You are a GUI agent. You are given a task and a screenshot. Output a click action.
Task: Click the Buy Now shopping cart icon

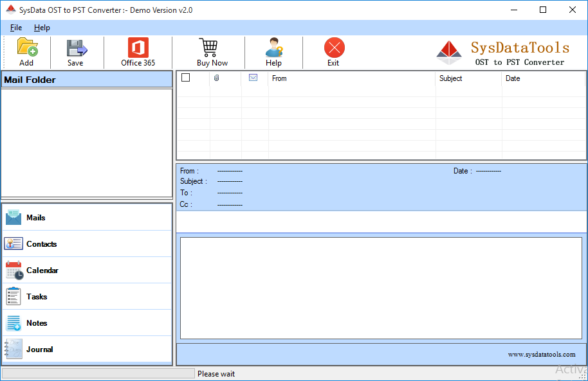pyautogui.click(x=209, y=47)
